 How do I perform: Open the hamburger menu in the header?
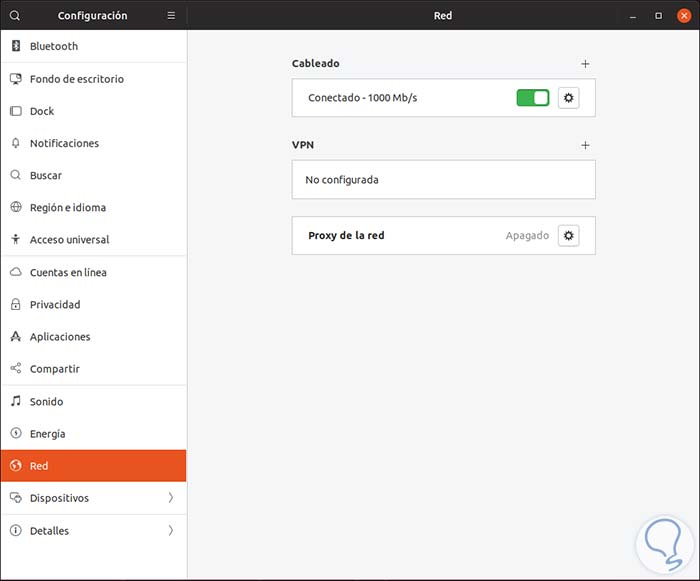[x=171, y=16]
